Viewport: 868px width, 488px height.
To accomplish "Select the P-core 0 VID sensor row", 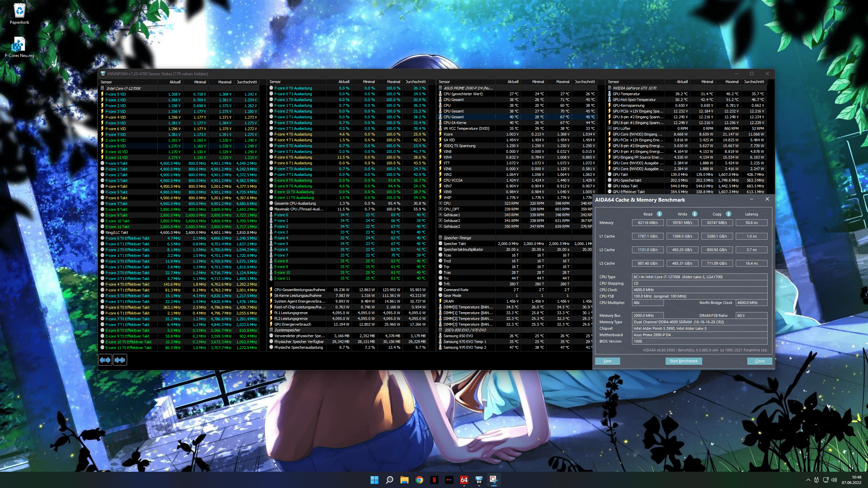I will [179, 94].
